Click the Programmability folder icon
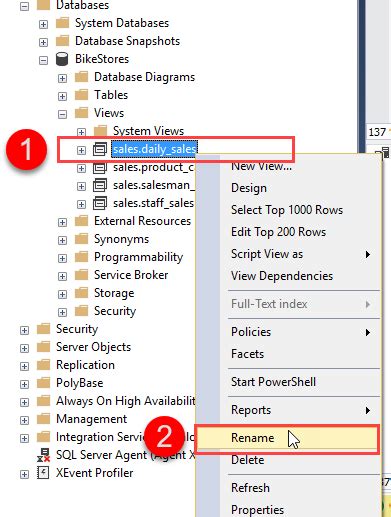Screen dimensions: 391x517 coord(81,257)
